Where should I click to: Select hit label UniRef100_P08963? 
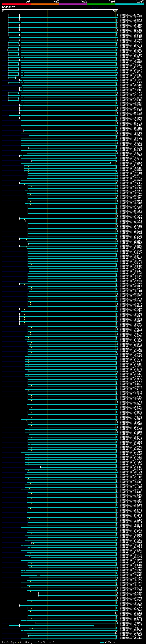point(131,615)
